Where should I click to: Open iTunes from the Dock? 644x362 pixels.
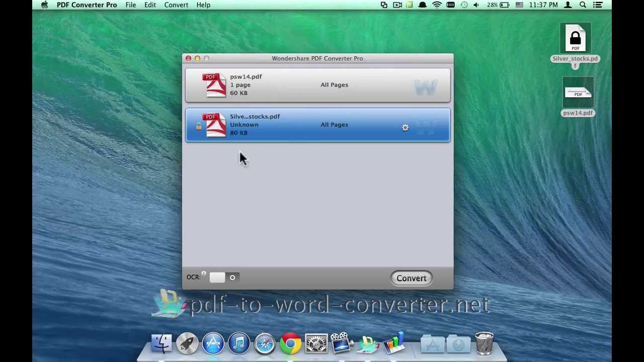click(239, 344)
